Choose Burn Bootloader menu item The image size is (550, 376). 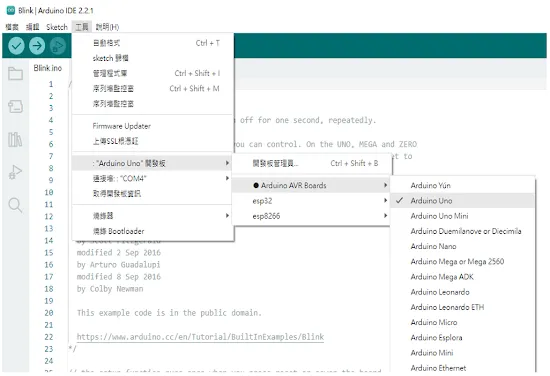(x=153, y=231)
